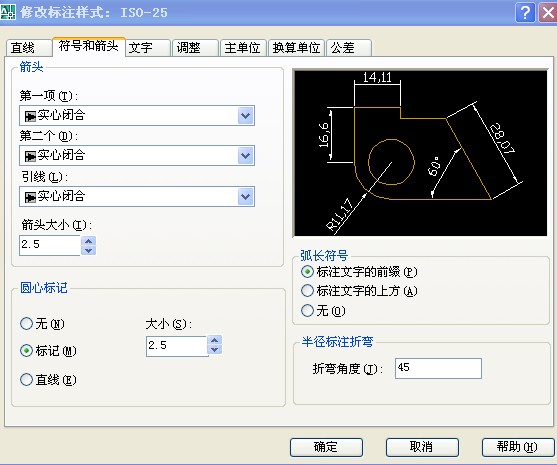Viewport: 557px width, 465px height.
Task: Open help with 帮助 button
Action: [518, 447]
